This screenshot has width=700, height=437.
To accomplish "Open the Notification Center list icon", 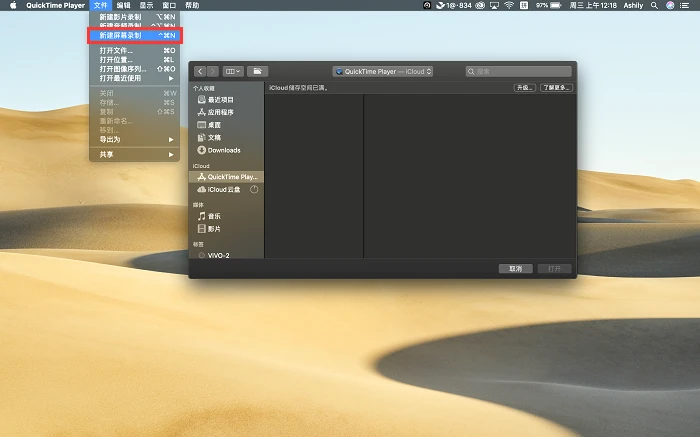I will [684, 5].
